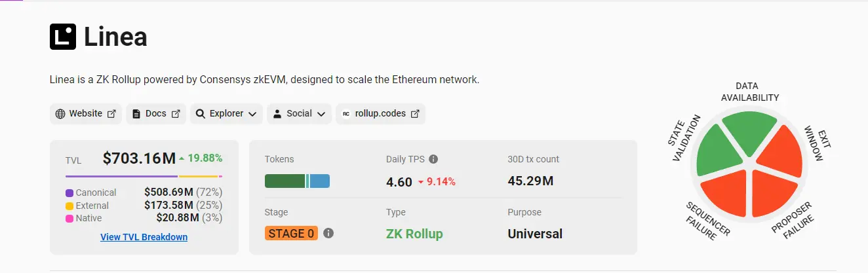Click the info icon beside Daily TPS
The image size is (868, 273).
(433, 159)
